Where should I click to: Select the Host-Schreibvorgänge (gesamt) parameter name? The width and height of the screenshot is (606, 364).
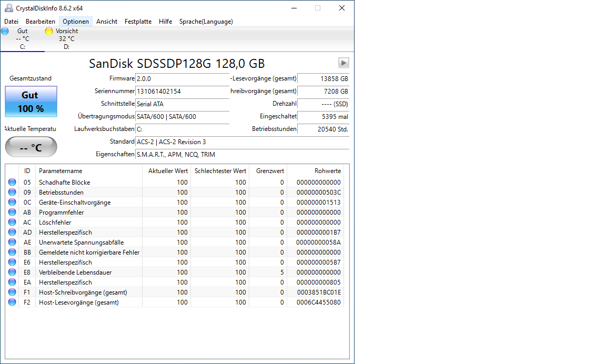pyautogui.click(x=83, y=293)
